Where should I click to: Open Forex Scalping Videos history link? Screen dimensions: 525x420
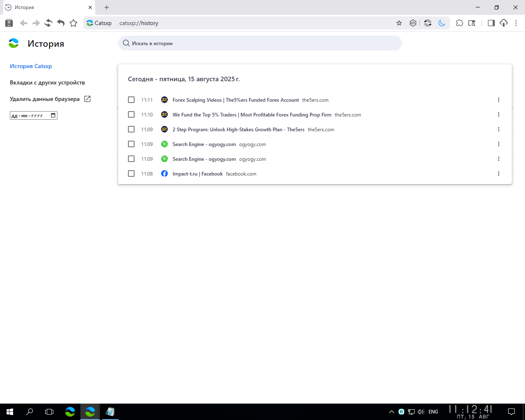point(235,100)
